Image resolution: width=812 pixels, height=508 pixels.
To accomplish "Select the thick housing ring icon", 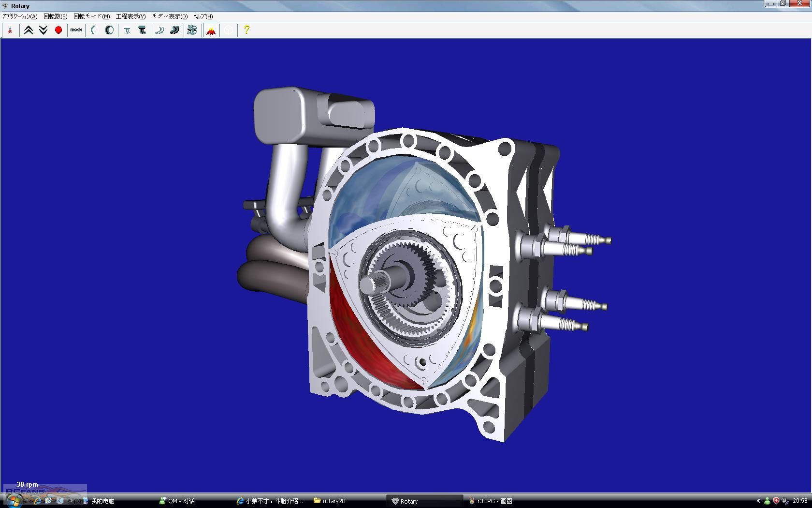I will click(x=109, y=30).
